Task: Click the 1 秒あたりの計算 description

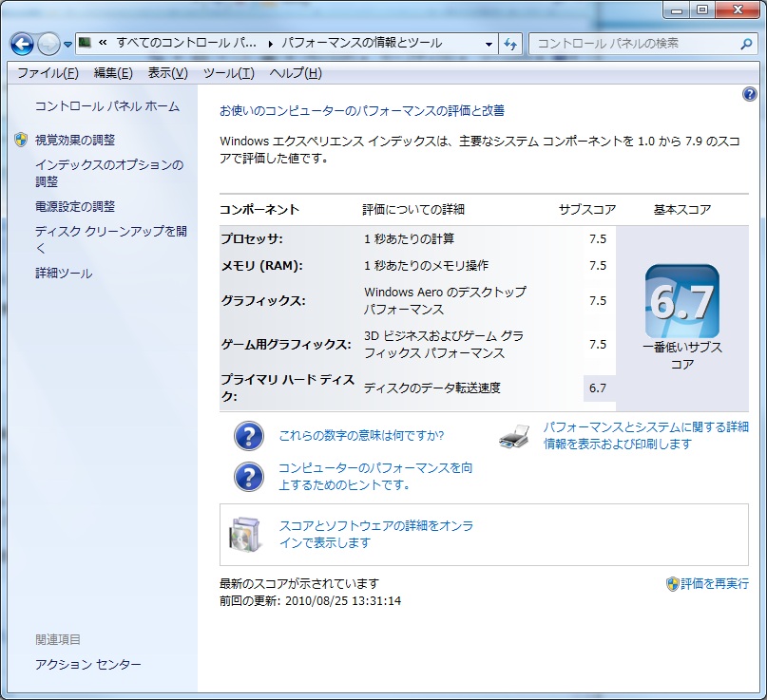Action: pos(409,238)
